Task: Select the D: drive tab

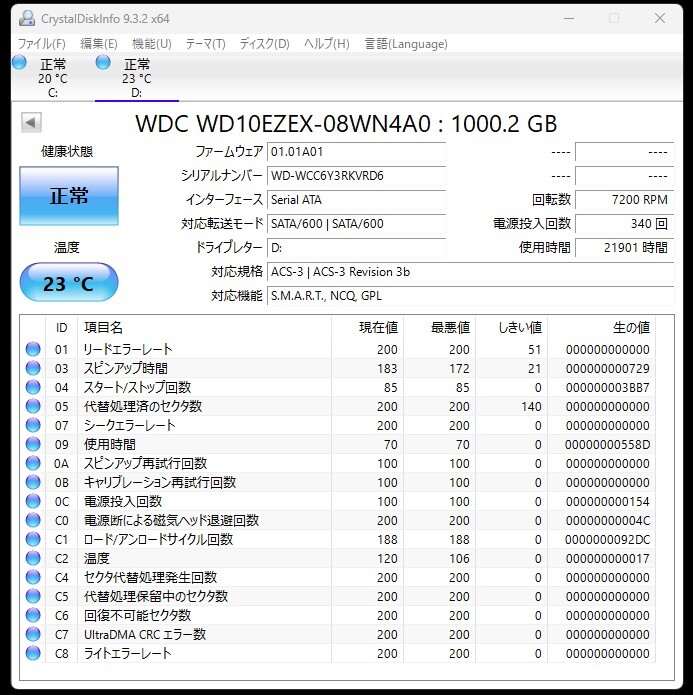Action: (137, 78)
